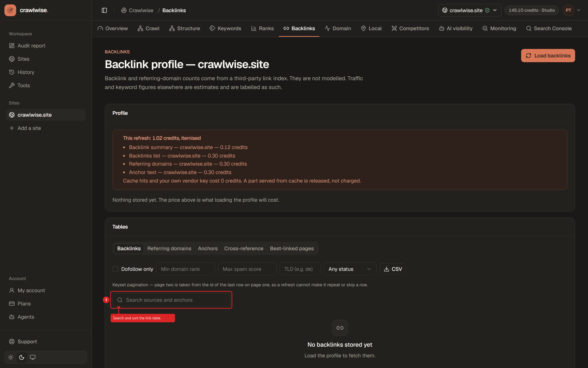Screen dimensions: 588x368
Task: Click the Backlinks breadcrumb text
Action: pyautogui.click(x=174, y=10)
